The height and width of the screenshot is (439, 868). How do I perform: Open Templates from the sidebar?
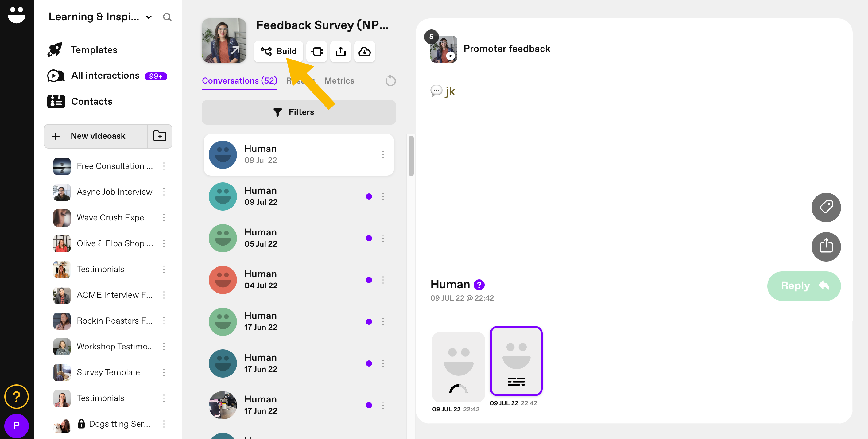click(x=82, y=50)
